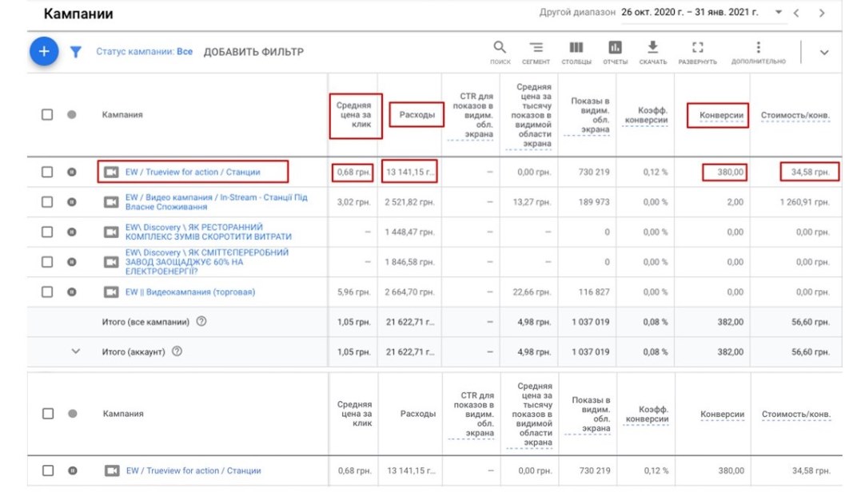This screenshot has width=865, height=504.
Task: Open the ЯК СМІТТЄПЕРЕРОБНИЙ ЗАВОД Discovery campaign
Action: pos(207,262)
